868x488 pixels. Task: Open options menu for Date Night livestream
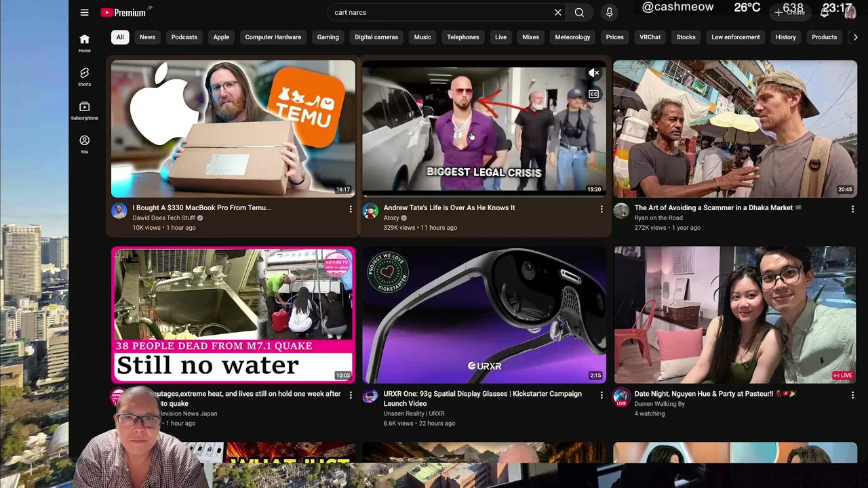pos(852,395)
